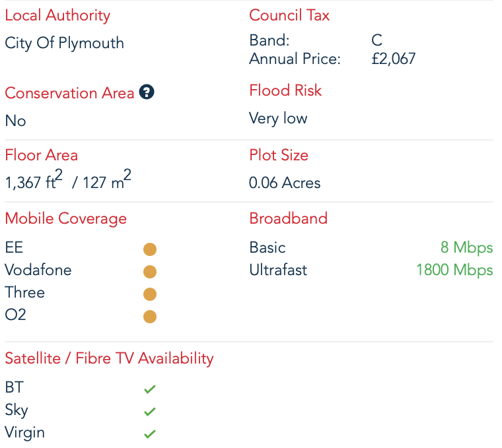Click the Vodafone coverage indicator dot

coord(150,272)
